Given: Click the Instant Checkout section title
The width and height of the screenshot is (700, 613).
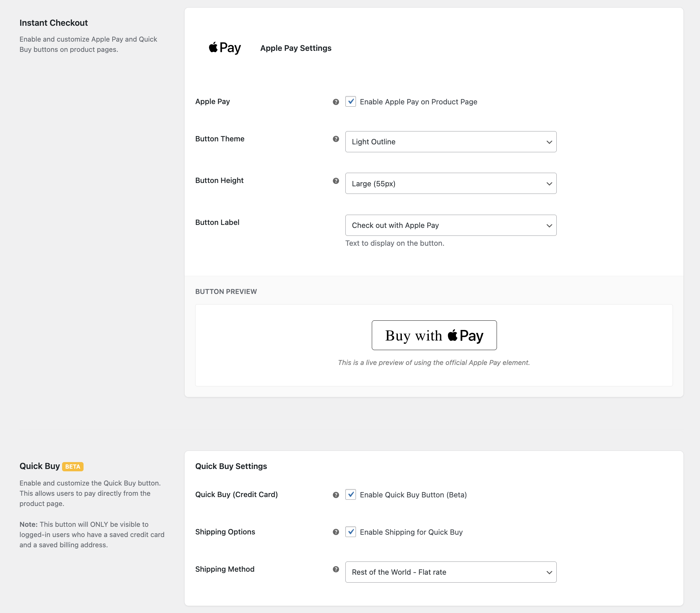Looking at the screenshot, I should 54,23.
